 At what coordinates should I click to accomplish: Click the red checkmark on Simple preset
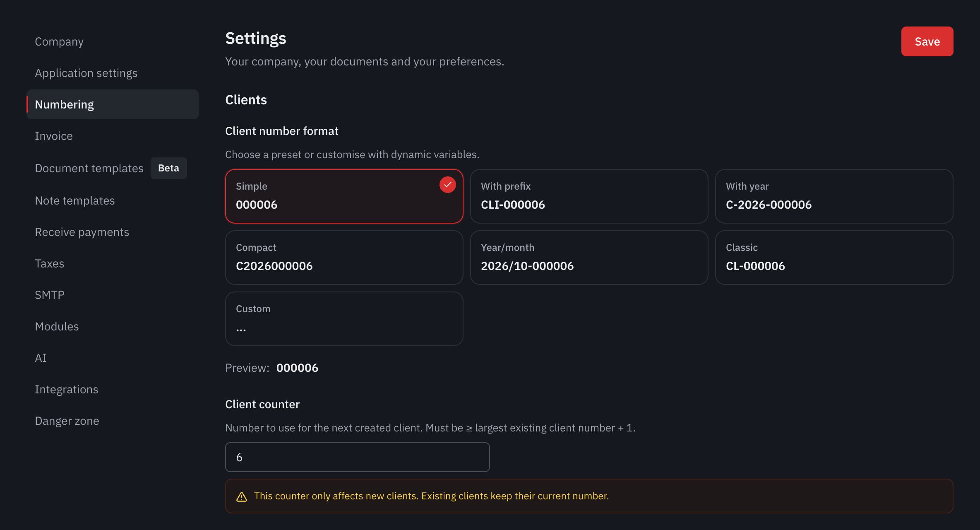pyautogui.click(x=447, y=185)
